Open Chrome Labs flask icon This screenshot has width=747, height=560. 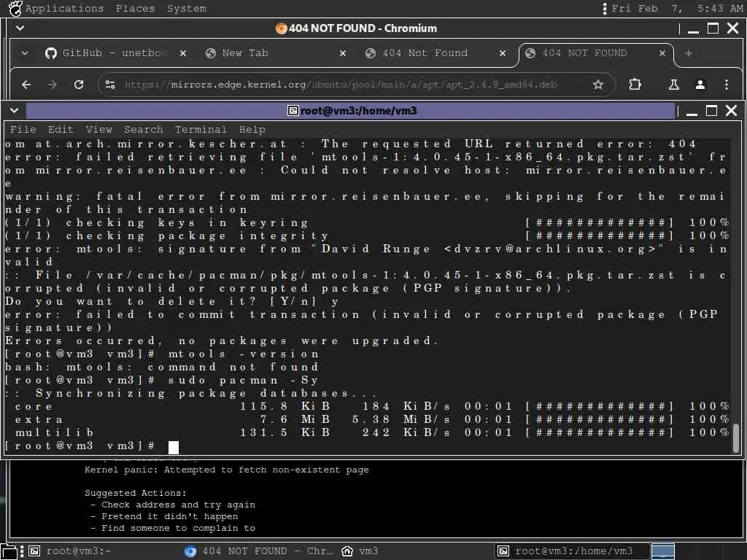click(x=673, y=85)
